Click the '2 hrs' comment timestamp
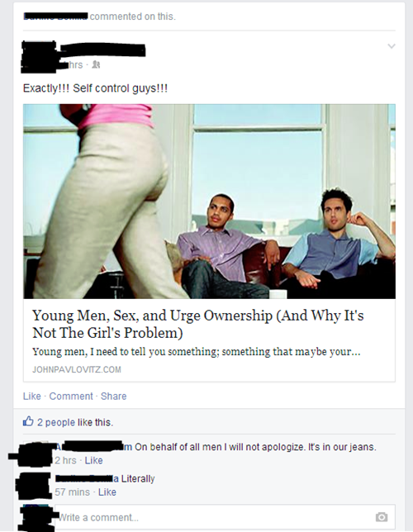This screenshot has height=532, width=413. [x=65, y=460]
